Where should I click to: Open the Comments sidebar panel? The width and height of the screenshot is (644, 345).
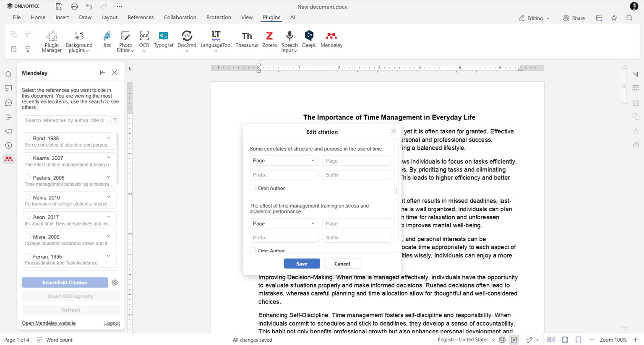point(8,88)
